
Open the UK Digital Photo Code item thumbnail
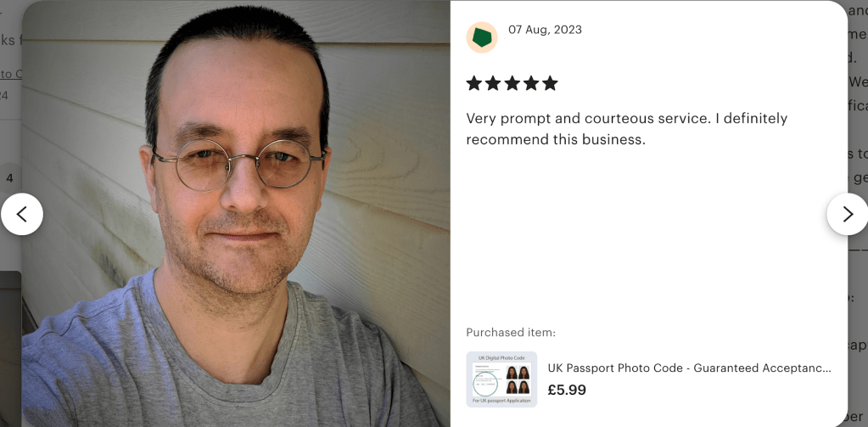click(501, 379)
